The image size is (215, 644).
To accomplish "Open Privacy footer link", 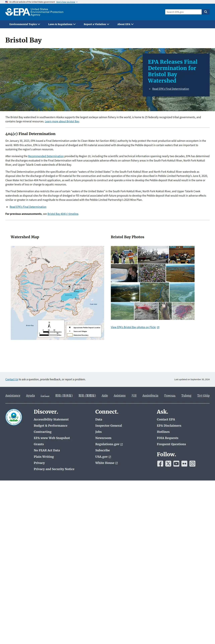I will point(39,463).
